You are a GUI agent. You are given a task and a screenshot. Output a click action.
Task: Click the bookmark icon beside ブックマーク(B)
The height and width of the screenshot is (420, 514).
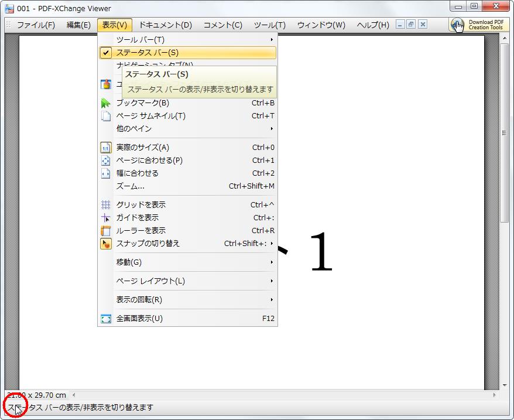click(105, 103)
